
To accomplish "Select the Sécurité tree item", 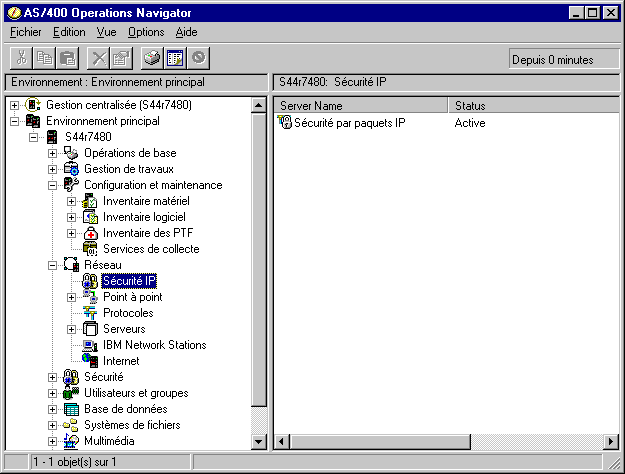I will pyautogui.click(x=104, y=377).
